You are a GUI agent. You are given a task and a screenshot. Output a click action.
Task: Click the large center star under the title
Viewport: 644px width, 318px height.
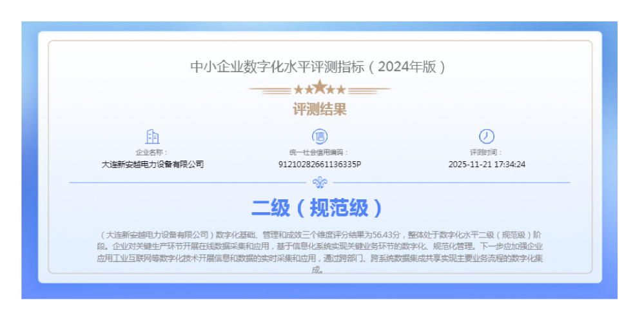tap(320, 86)
